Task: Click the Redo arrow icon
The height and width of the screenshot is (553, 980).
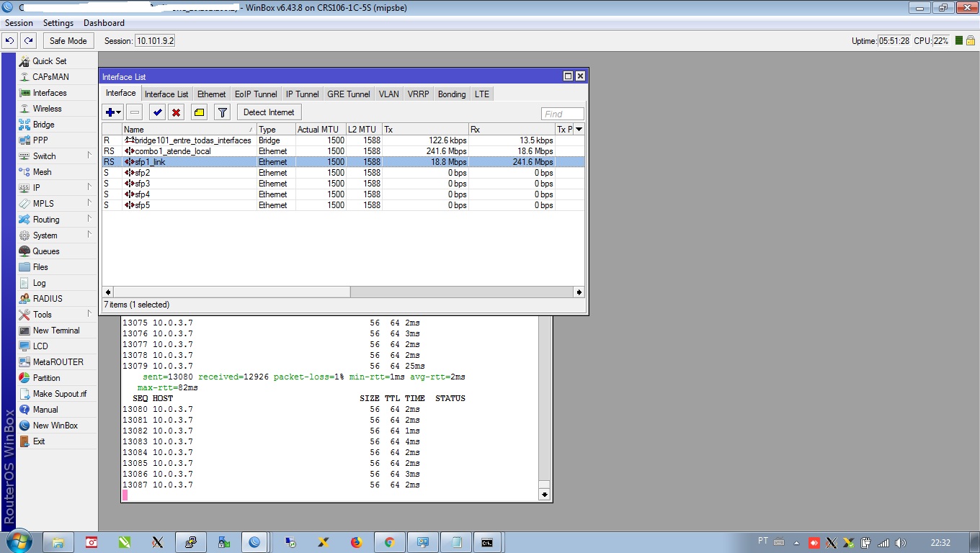Action: pos(28,41)
